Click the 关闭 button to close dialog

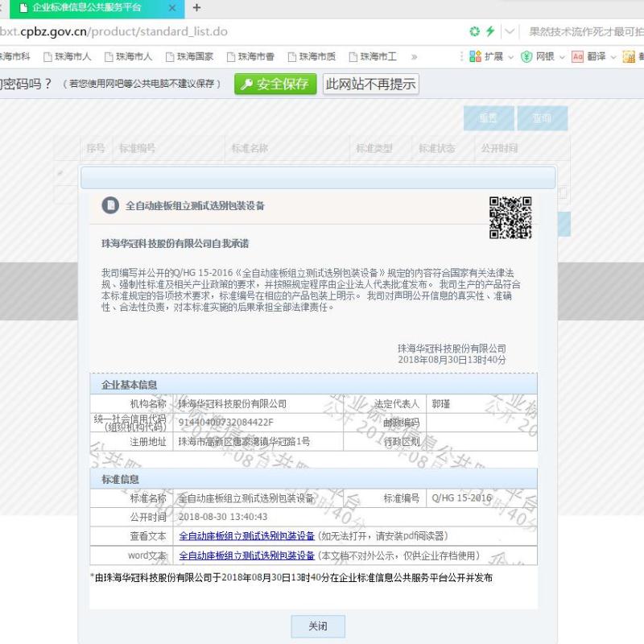point(318,626)
